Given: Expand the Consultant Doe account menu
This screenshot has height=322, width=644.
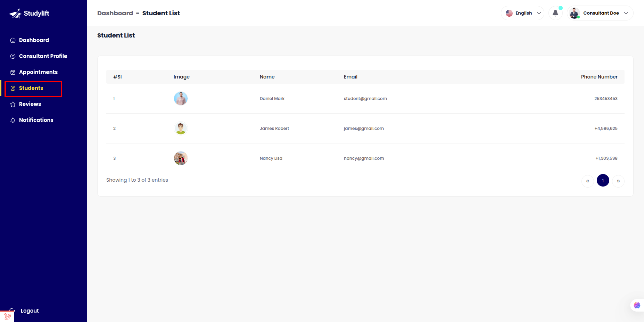Looking at the screenshot, I should tap(600, 13).
